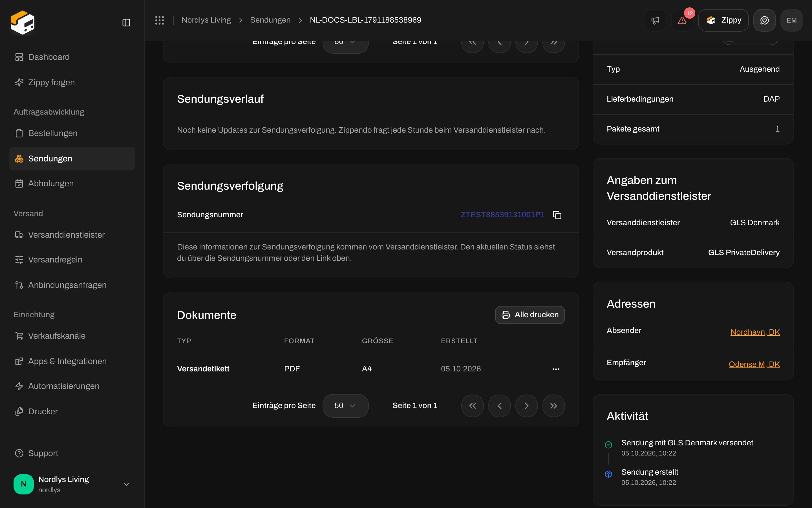Image resolution: width=812 pixels, height=508 pixels.
Task: Navigate to Nordlys Living breadcrumb
Action: pos(206,20)
